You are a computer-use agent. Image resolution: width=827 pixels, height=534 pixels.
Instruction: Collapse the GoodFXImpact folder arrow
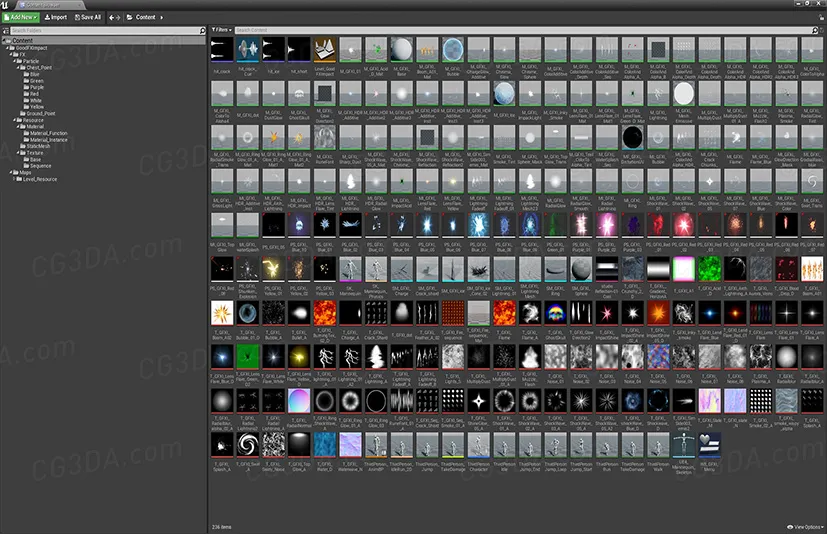coord(8,48)
